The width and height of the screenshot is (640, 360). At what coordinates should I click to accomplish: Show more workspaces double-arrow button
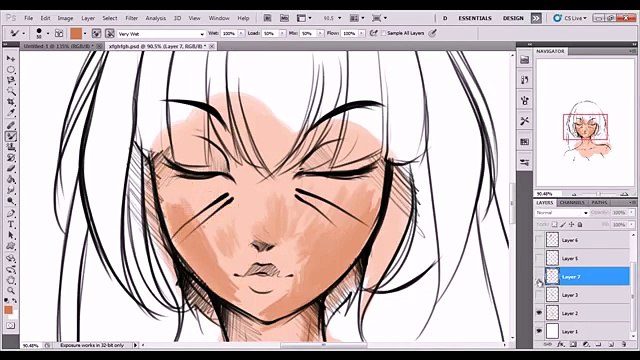pos(536,18)
